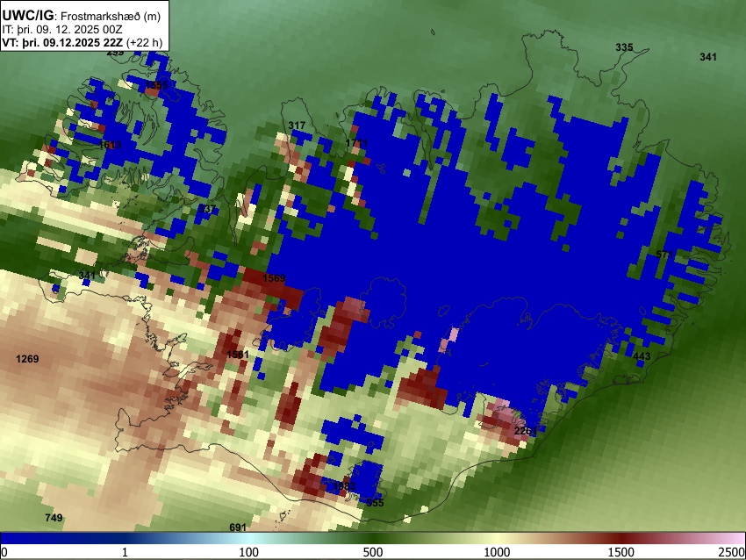Click the legend tick label 500

[373, 552]
